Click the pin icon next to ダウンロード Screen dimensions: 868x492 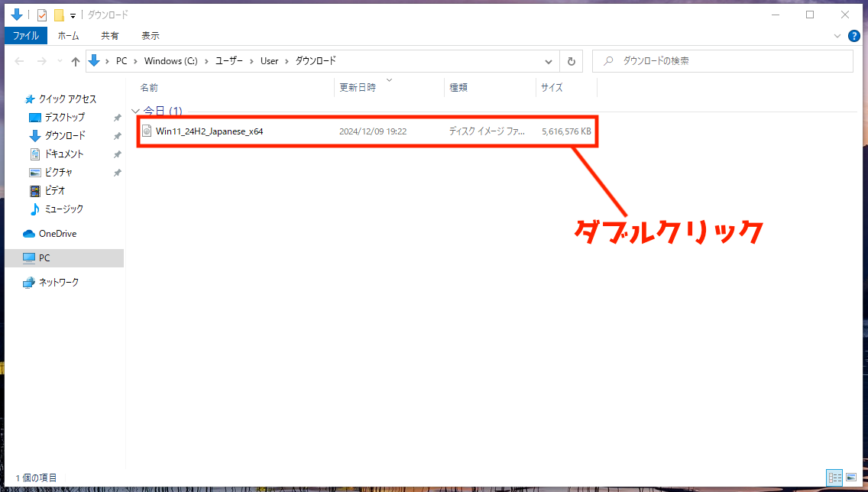118,136
